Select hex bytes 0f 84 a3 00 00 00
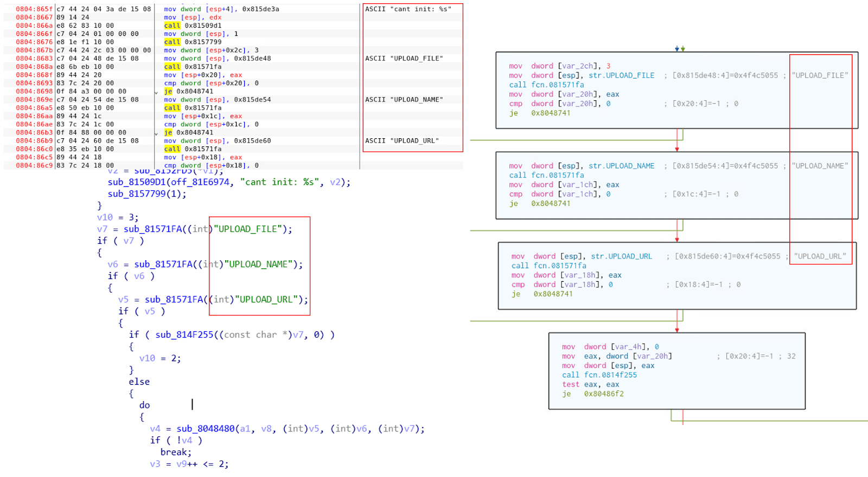Viewport: 868px width, 477px height. click(x=92, y=91)
